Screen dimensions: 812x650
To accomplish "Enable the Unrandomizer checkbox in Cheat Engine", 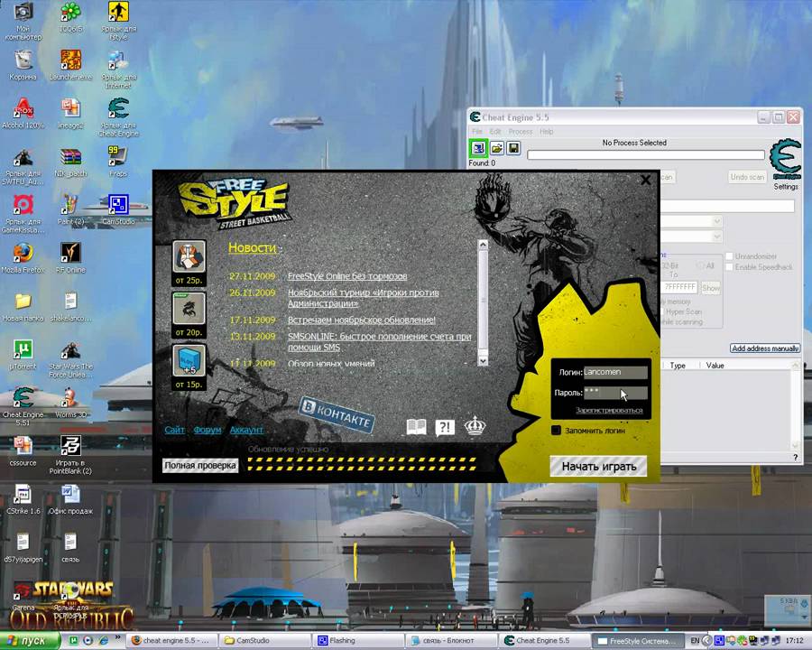I will 729,256.
